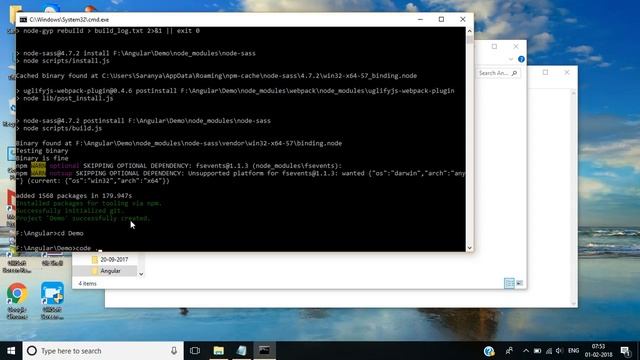
Task: Open the Action Center notifications icon
Action: [625, 351]
